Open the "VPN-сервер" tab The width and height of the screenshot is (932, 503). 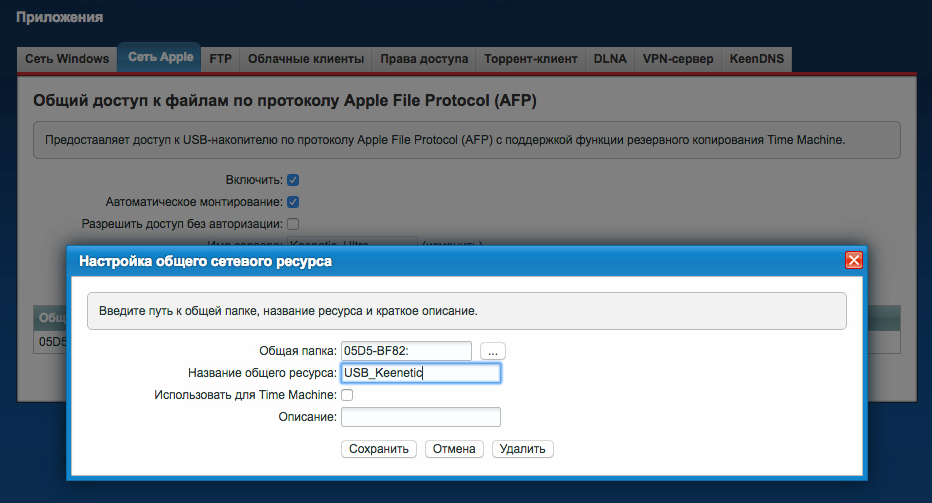[678, 59]
